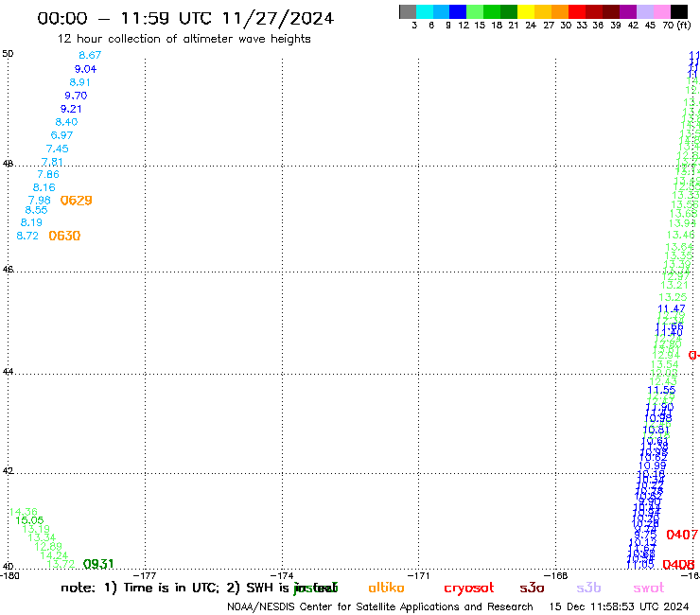Screen dimensions: 700x615
Task: Select the wave height value 13.72
Action: coord(61,564)
